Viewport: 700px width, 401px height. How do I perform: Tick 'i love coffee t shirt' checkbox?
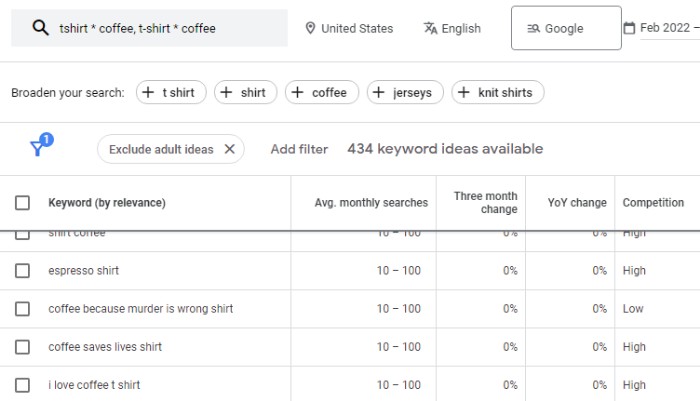(x=22, y=385)
